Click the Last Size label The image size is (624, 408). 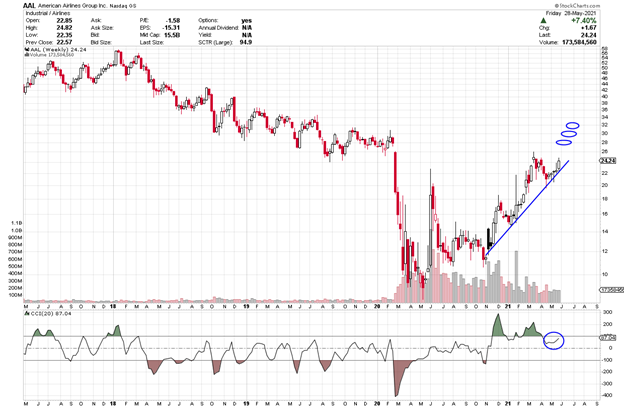pyautogui.click(x=152, y=42)
